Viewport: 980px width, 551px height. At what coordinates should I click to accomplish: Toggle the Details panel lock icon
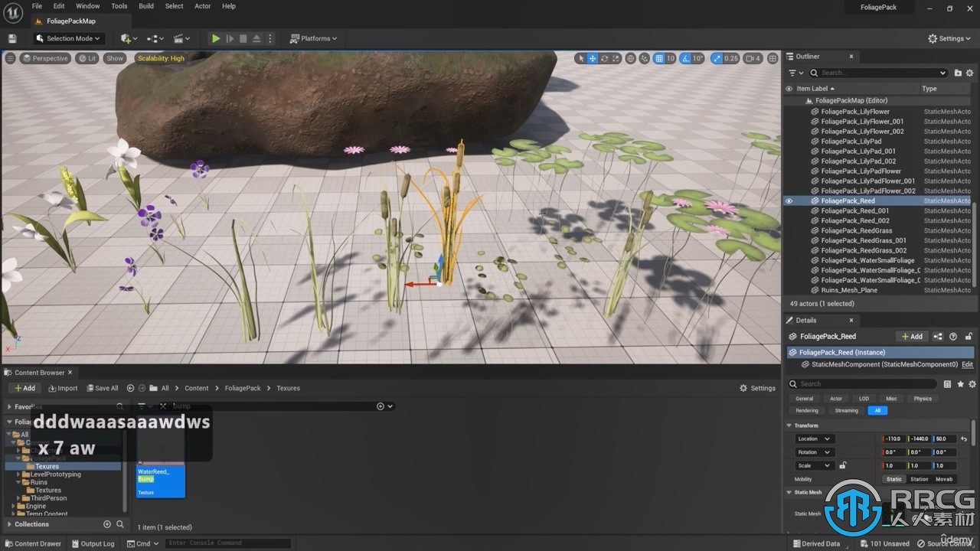[x=969, y=336]
